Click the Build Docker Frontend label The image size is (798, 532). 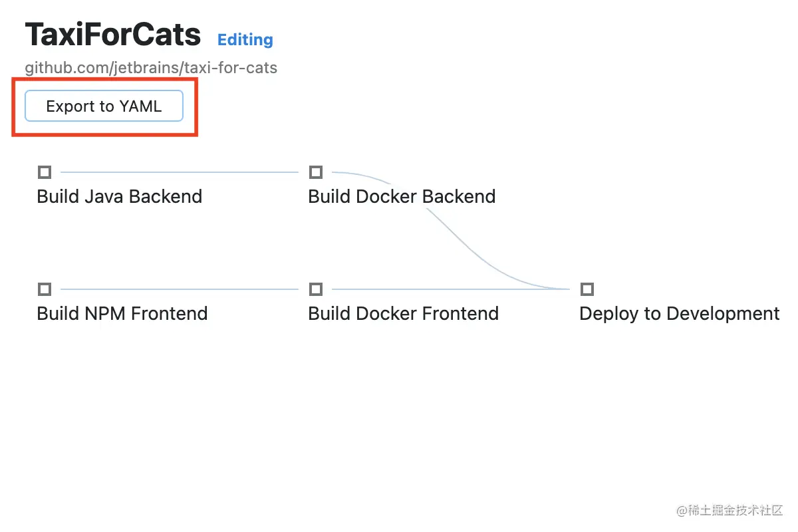tap(403, 314)
